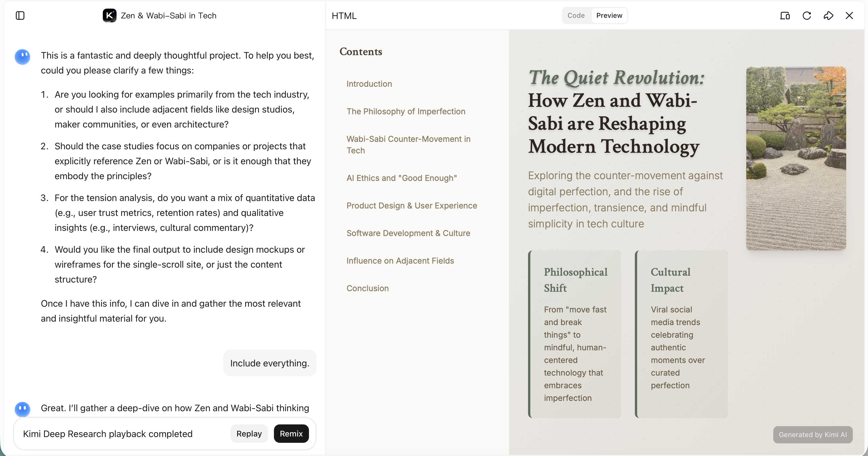Click the share arrow icon
This screenshot has width=868, height=456.
click(x=828, y=16)
